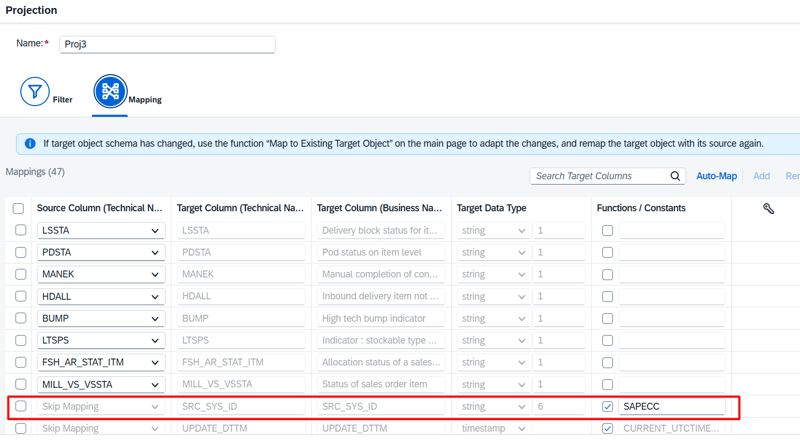The image size is (800, 446).
Task: Uncheck the CURRENT_UTCTIME function checkbox
Action: (x=607, y=428)
